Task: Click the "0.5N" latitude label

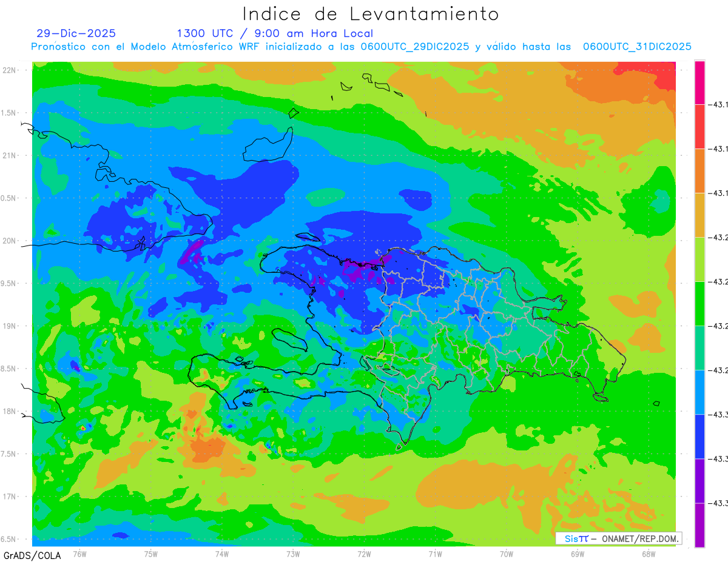Action: pos(9,198)
